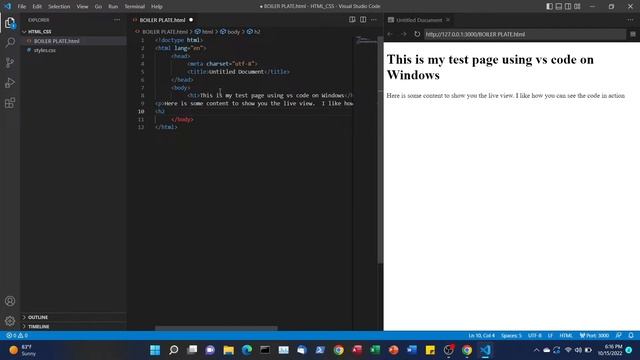Viewport: 640px width, 360px height.
Task: Click the editor minimap
Action: click(x=366, y=40)
